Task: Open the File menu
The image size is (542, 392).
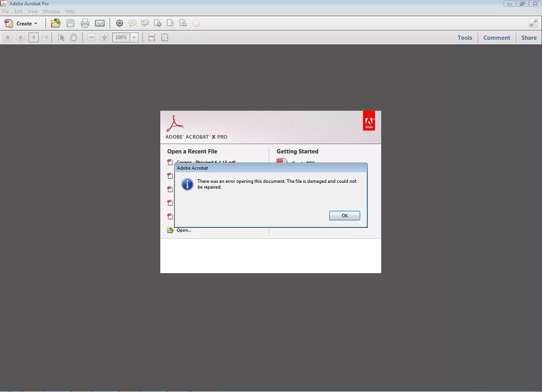Action: pyautogui.click(x=6, y=11)
